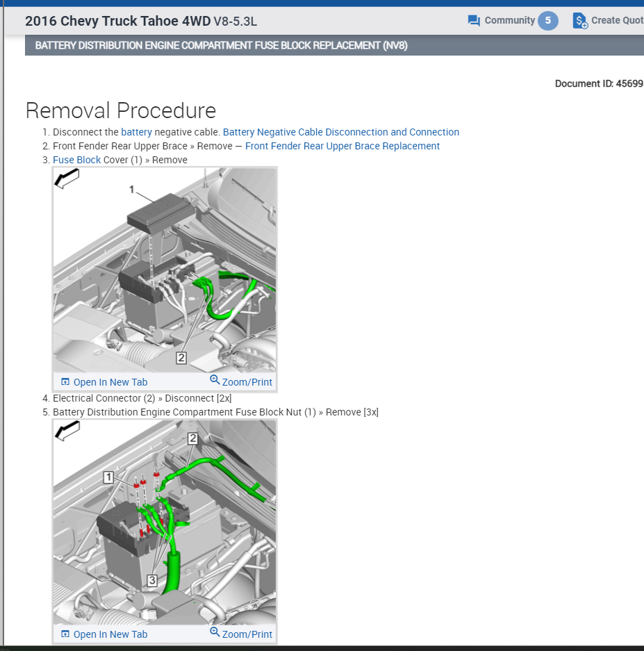Click the Community count badge showing 5
The height and width of the screenshot is (651, 644).
[547, 20]
